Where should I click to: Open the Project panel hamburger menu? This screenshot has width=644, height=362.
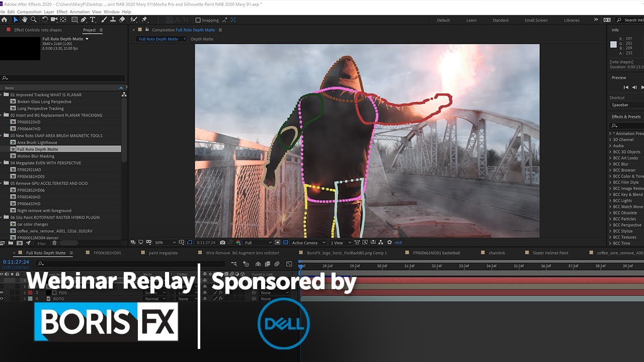point(101,30)
